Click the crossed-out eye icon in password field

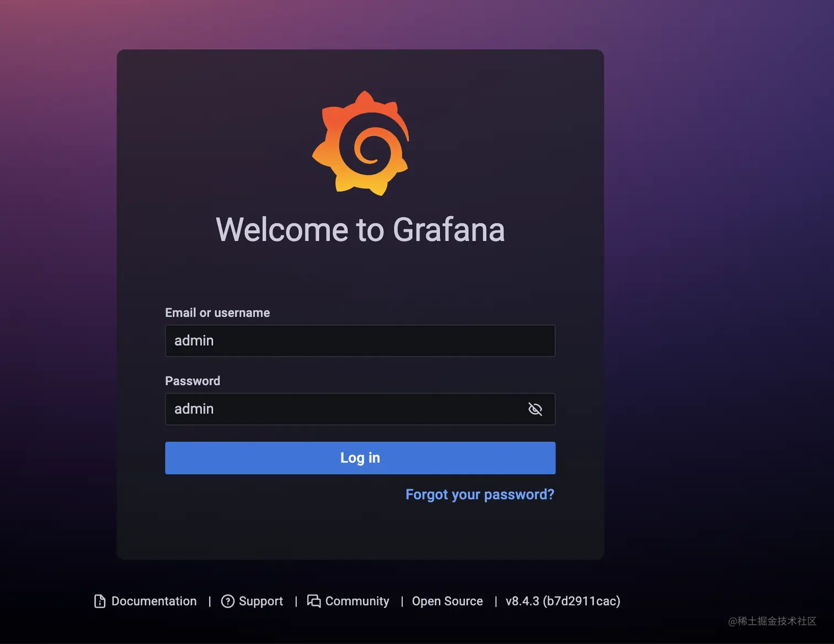click(535, 409)
